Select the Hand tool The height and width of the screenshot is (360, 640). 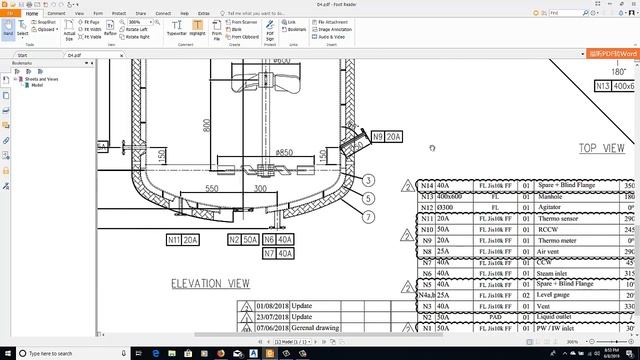[x=8, y=29]
